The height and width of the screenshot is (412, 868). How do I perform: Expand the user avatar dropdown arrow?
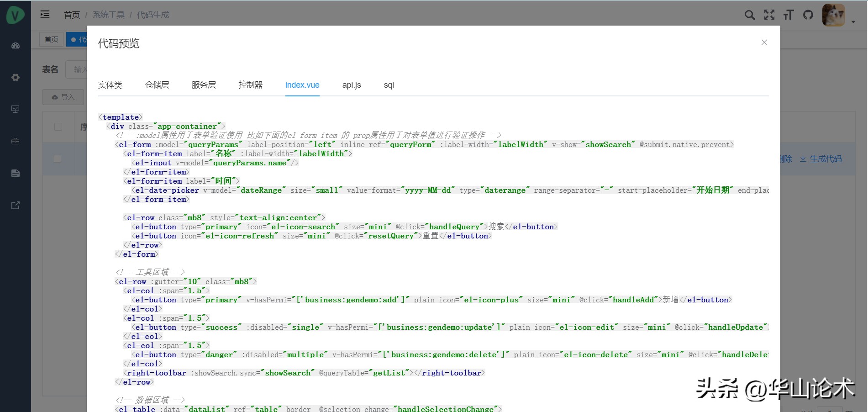tap(853, 21)
